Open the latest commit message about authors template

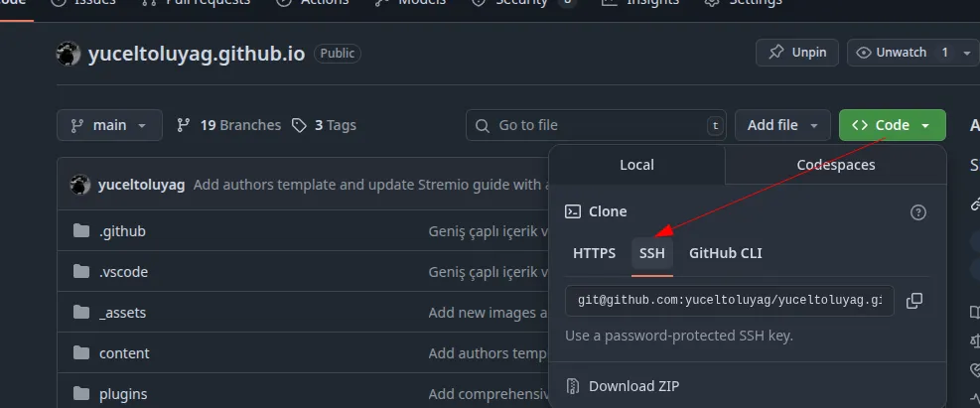pos(371,185)
